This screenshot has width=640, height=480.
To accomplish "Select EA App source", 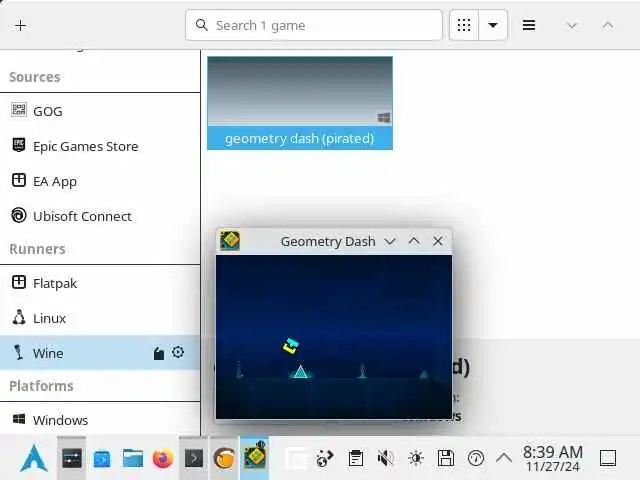I will tap(100, 181).
